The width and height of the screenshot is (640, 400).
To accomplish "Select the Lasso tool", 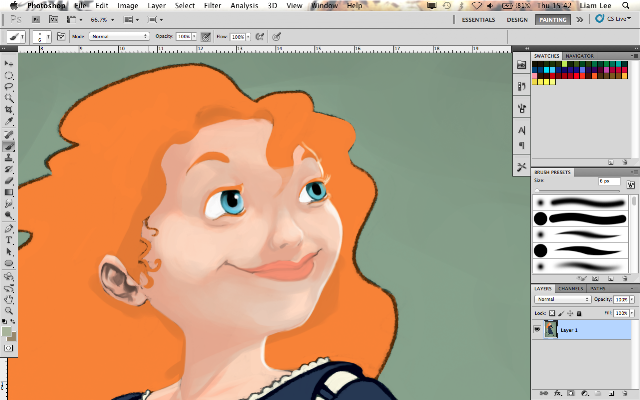I will (9, 87).
